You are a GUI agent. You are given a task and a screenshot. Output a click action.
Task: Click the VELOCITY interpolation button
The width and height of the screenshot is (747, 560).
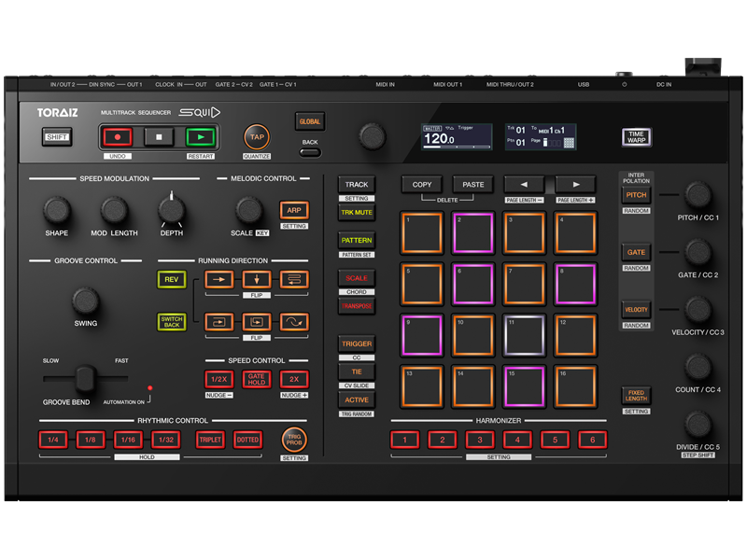point(636,310)
